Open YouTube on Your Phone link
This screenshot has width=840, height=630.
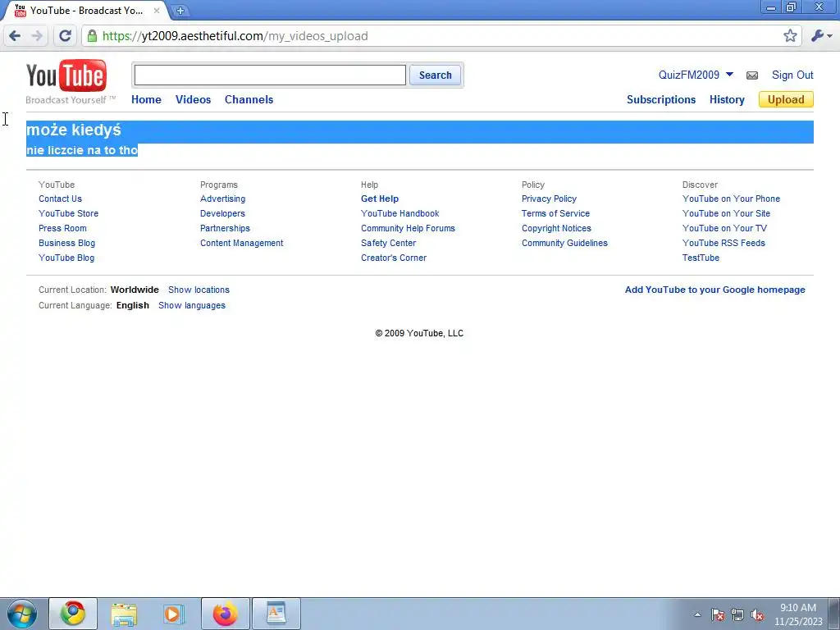pyautogui.click(x=731, y=199)
